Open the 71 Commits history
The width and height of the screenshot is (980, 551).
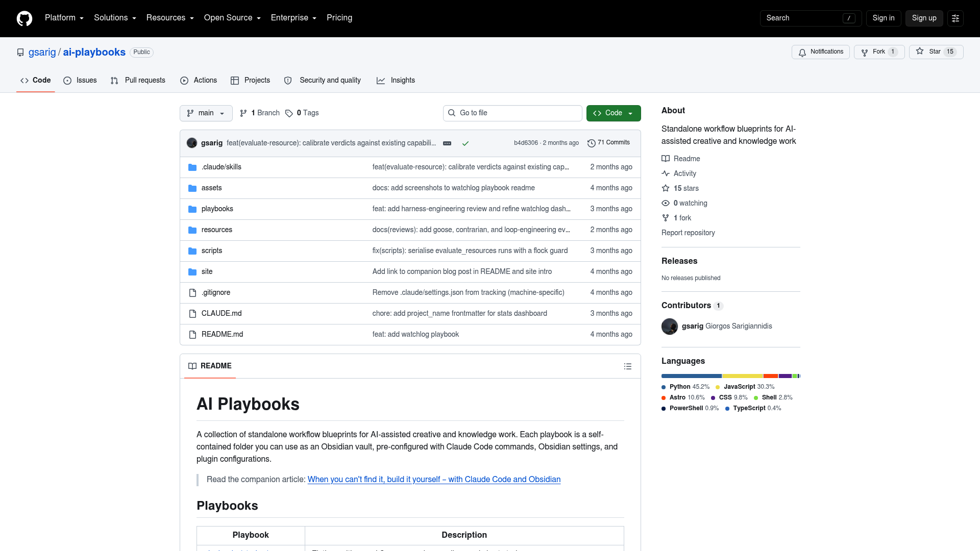pos(608,143)
